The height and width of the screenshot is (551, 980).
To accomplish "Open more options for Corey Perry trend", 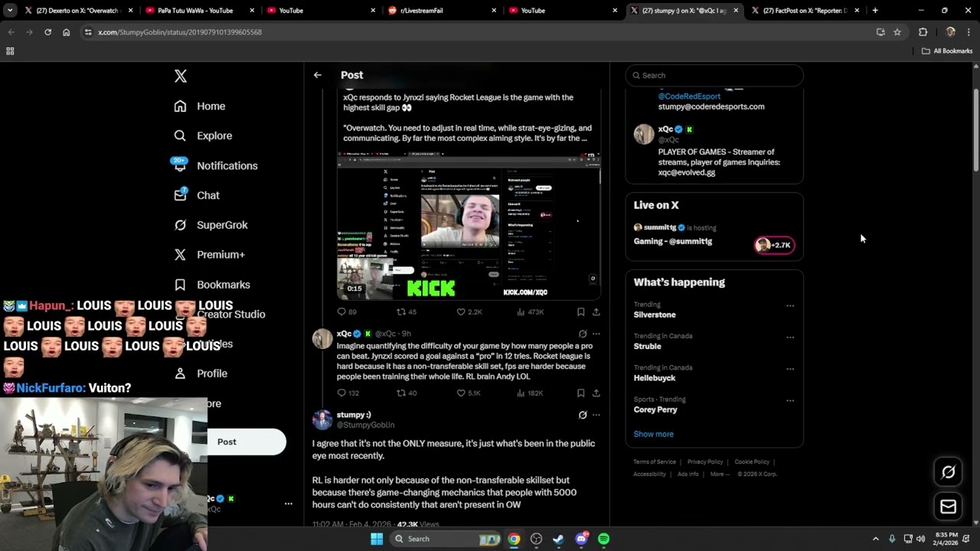I will tap(789, 400).
